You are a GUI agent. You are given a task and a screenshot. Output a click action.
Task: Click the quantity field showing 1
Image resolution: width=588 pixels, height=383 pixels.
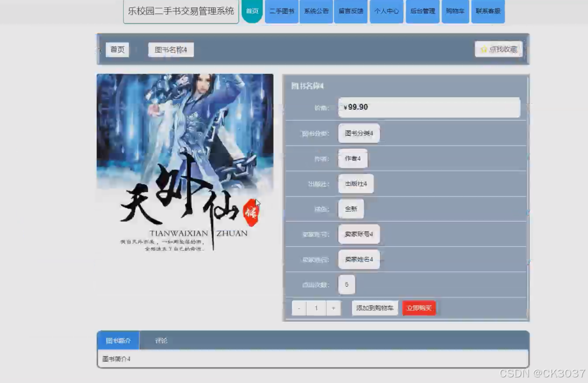[316, 309]
